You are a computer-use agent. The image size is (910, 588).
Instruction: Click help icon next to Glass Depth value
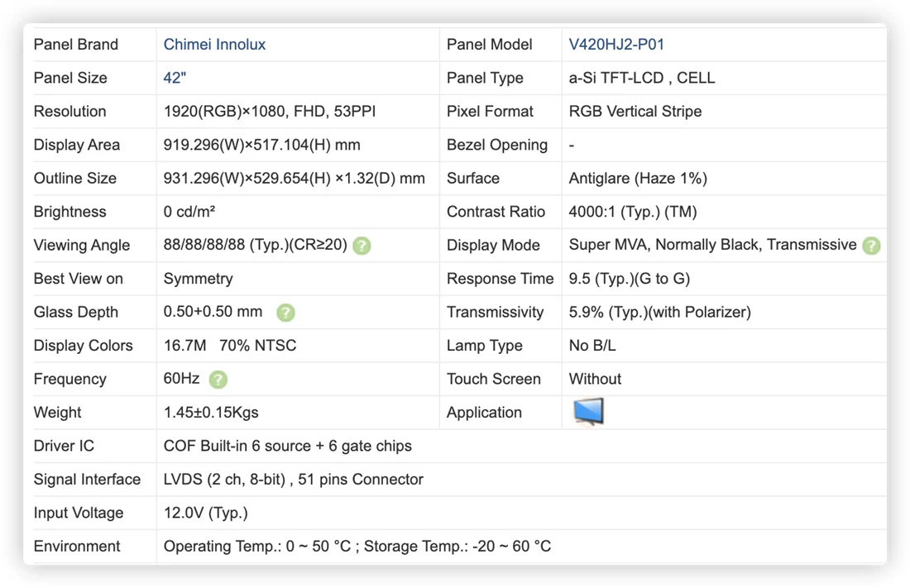(x=285, y=313)
